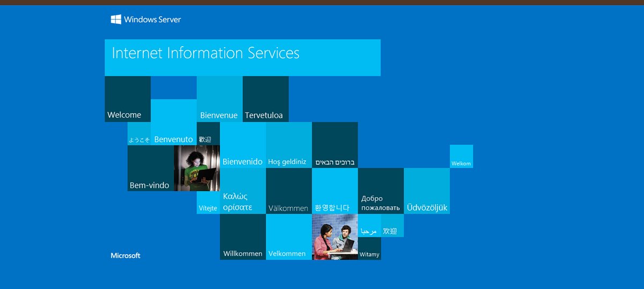The height and width of the screenshot is (289, 644).
Task: Click the Witamy tile
Action: click(x=369, y=248)
